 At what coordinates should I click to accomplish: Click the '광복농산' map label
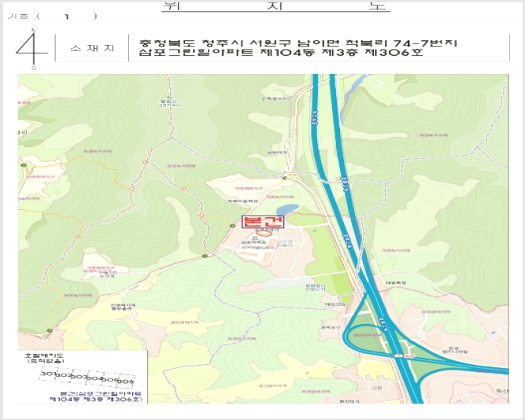[331, 327]
